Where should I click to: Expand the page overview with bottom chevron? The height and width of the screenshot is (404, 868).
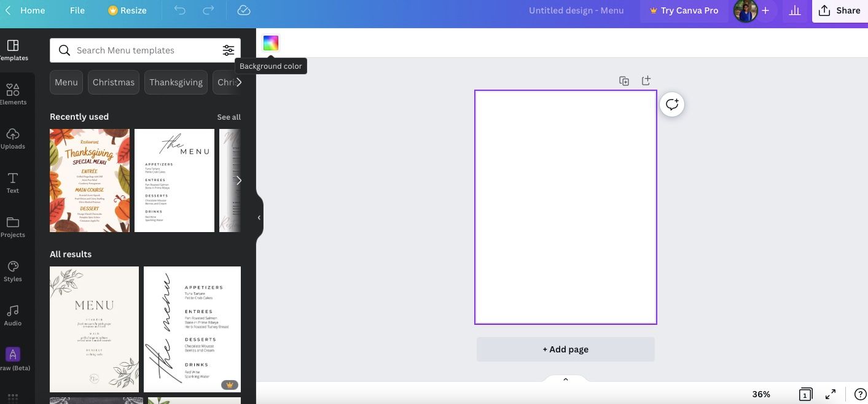565,379
